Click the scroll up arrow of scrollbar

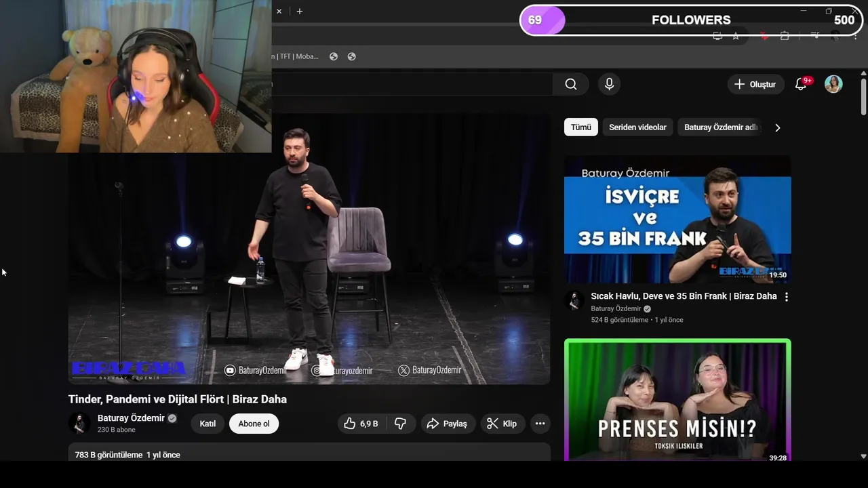click(863, 73)
